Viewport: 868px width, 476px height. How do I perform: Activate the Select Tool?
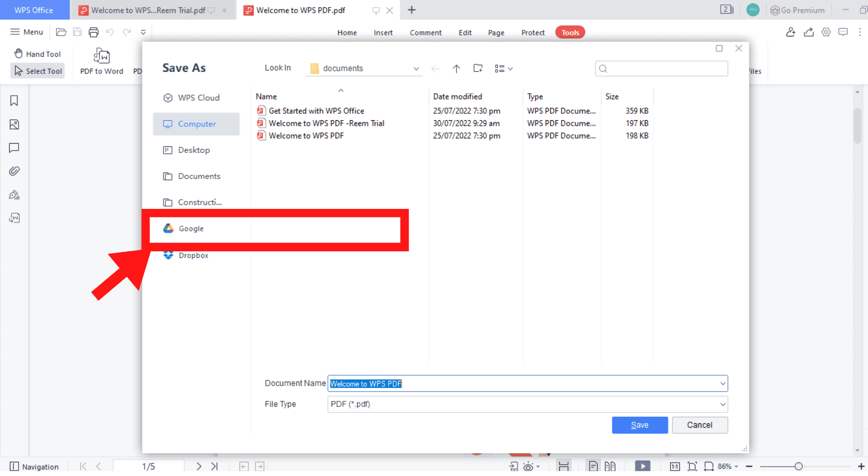coord(38,71)
